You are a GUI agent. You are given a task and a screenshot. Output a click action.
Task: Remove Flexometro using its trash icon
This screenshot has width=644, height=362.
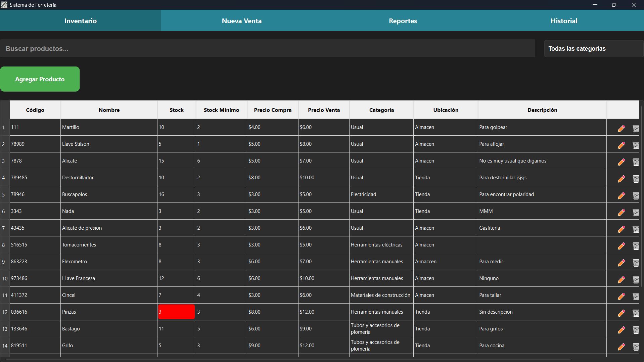636,263
